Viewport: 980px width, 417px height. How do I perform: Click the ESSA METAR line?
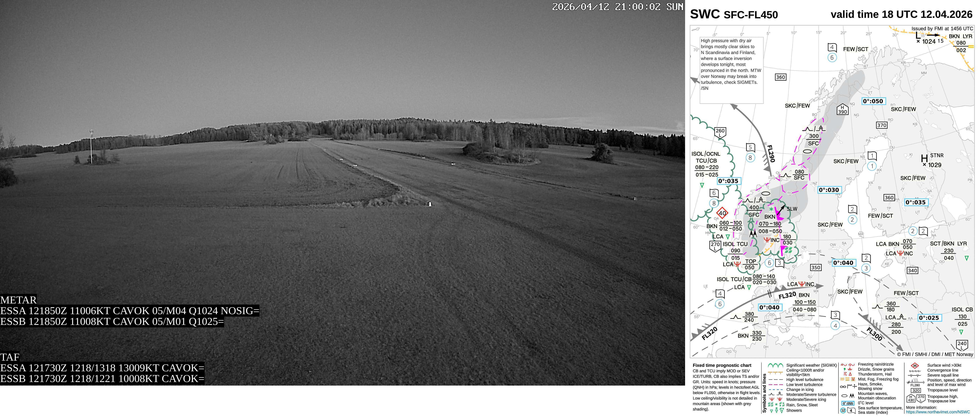coord(129,311)
